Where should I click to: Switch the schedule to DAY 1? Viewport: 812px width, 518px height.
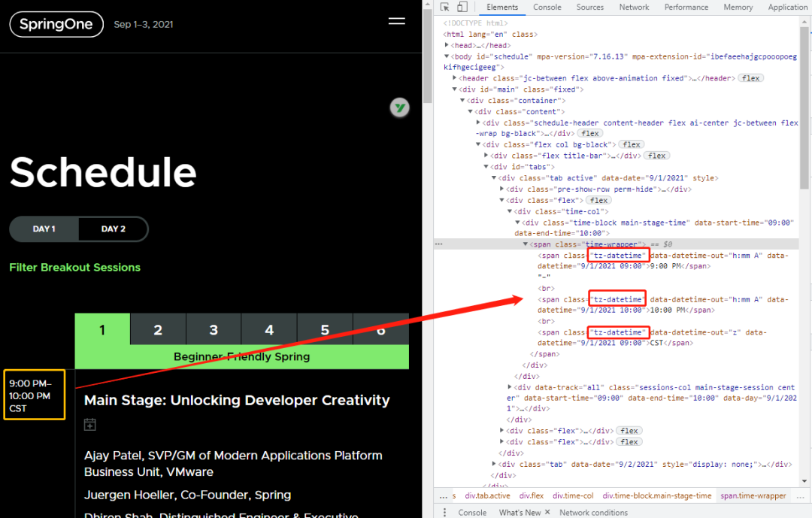[x=44, y=229]
